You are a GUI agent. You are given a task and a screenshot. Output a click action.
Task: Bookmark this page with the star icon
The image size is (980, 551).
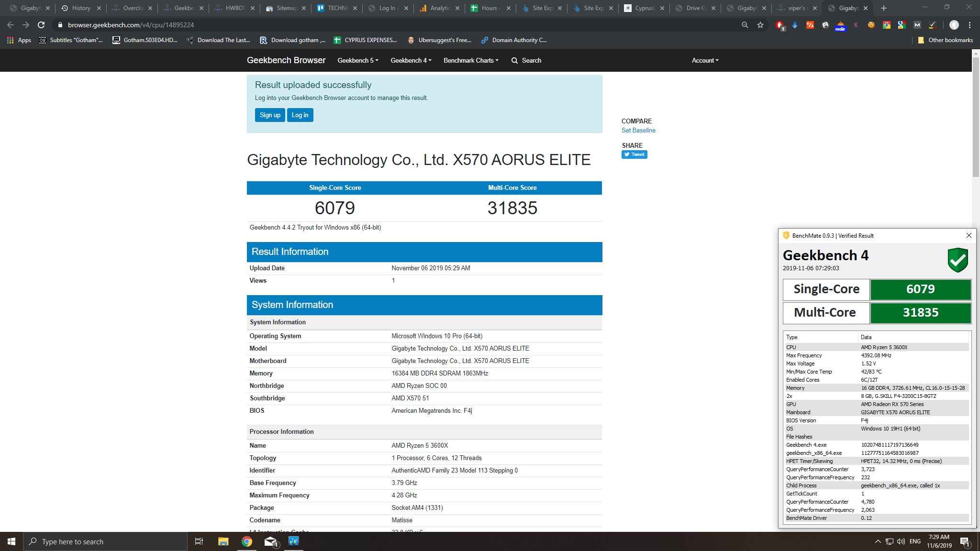tap(760, 25)
